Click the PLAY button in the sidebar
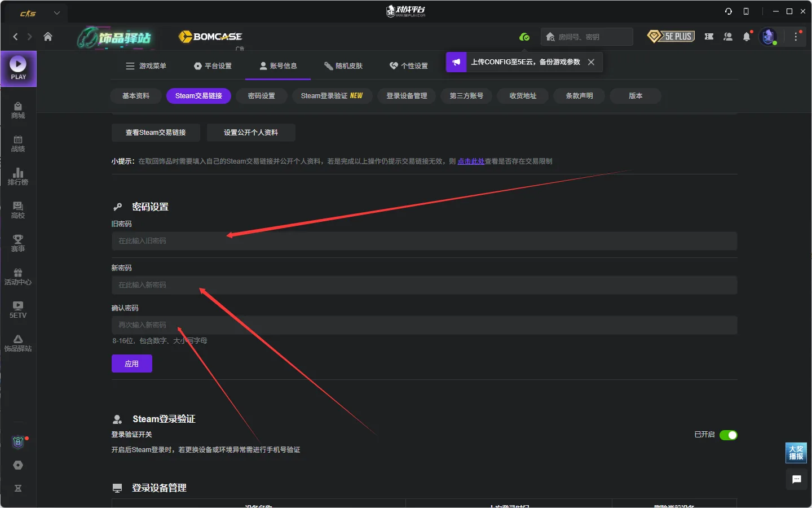 [x=18, y=69]
